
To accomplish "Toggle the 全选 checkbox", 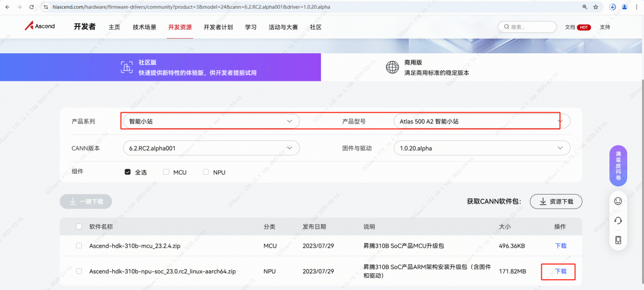I will (128, 172).
